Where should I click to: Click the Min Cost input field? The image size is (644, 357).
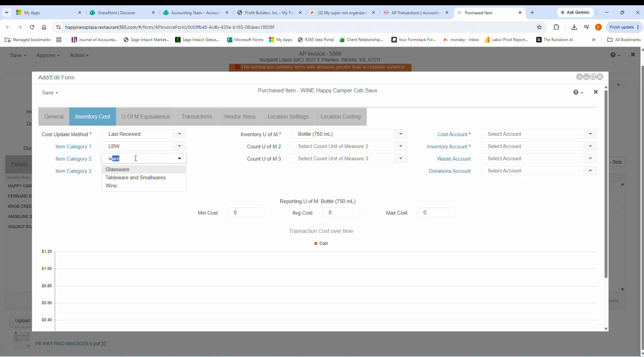click(x=246, y=213)
